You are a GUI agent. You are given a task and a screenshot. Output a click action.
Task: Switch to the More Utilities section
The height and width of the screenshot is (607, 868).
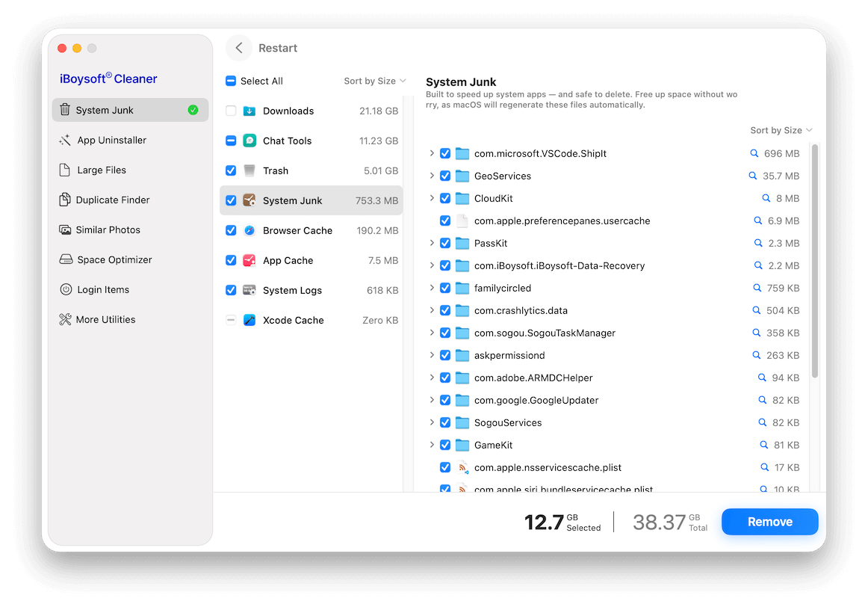coord(65,319)
